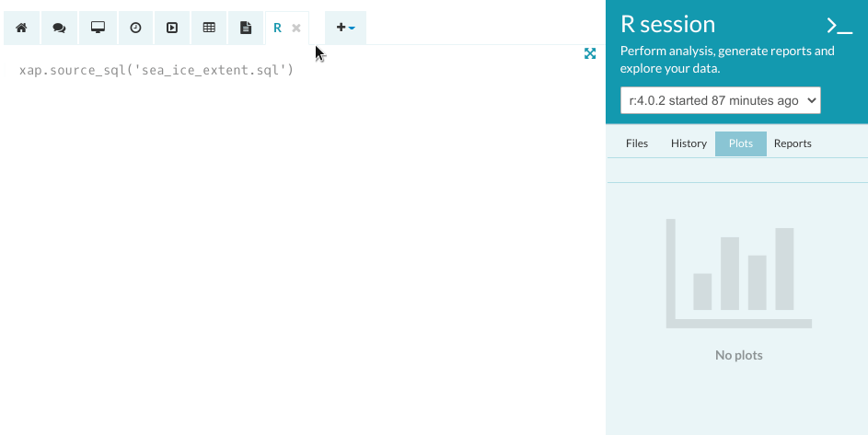
Task: Open the chat comments tab icon
Action: pos(59,29)
